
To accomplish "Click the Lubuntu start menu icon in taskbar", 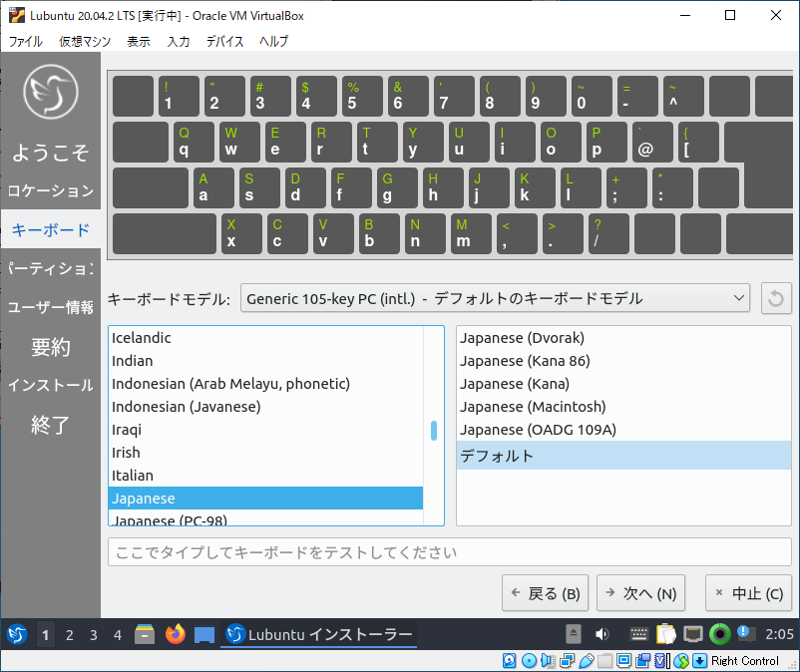I will (17, 635).
